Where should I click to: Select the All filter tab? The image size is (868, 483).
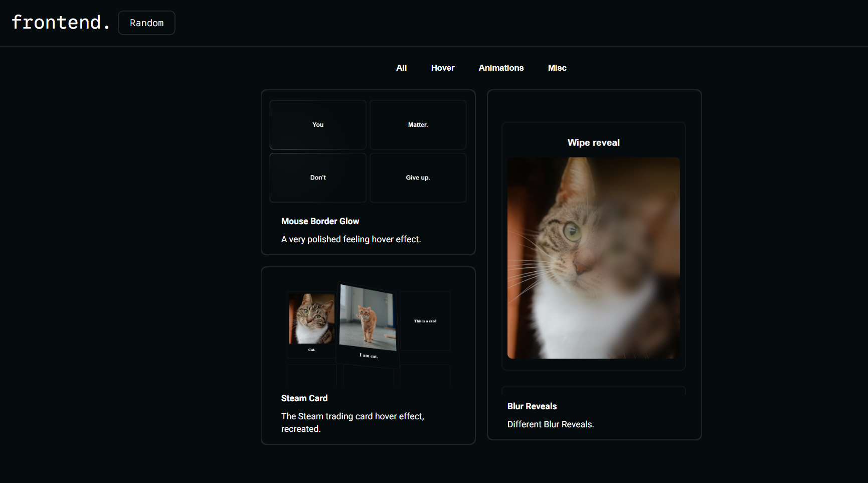[401, 68]
